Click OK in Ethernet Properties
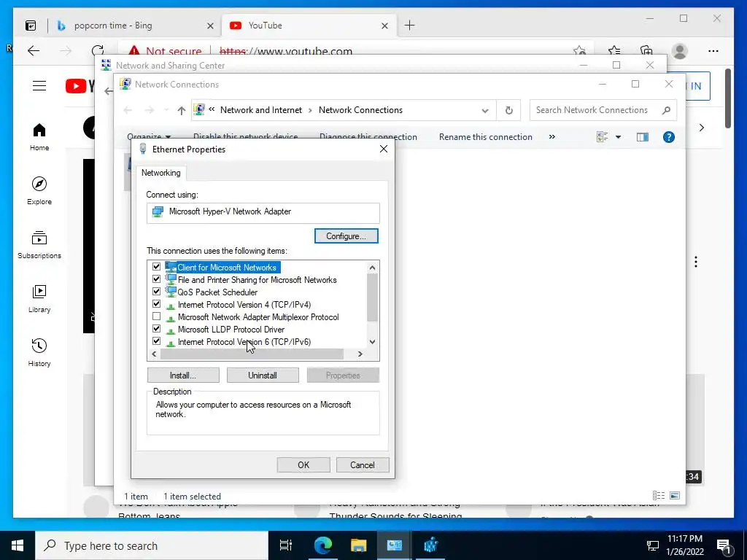 click(x=303, y=464)
